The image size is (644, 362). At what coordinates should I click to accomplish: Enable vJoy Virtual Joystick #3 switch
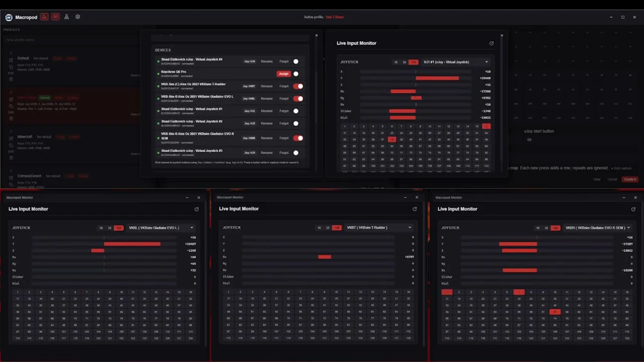tap(298, 153)
